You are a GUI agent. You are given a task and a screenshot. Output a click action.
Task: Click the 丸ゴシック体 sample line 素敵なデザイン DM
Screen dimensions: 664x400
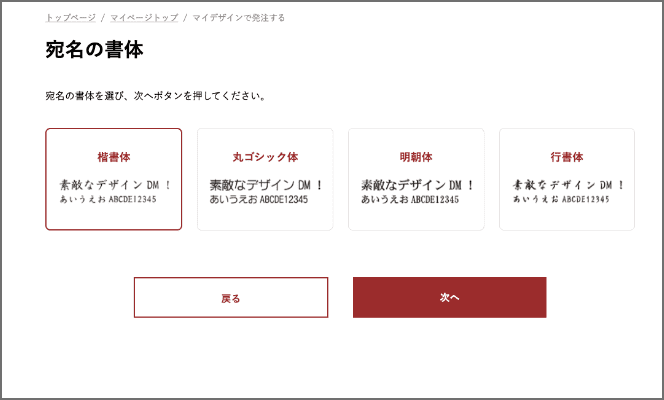click(266, 185)
